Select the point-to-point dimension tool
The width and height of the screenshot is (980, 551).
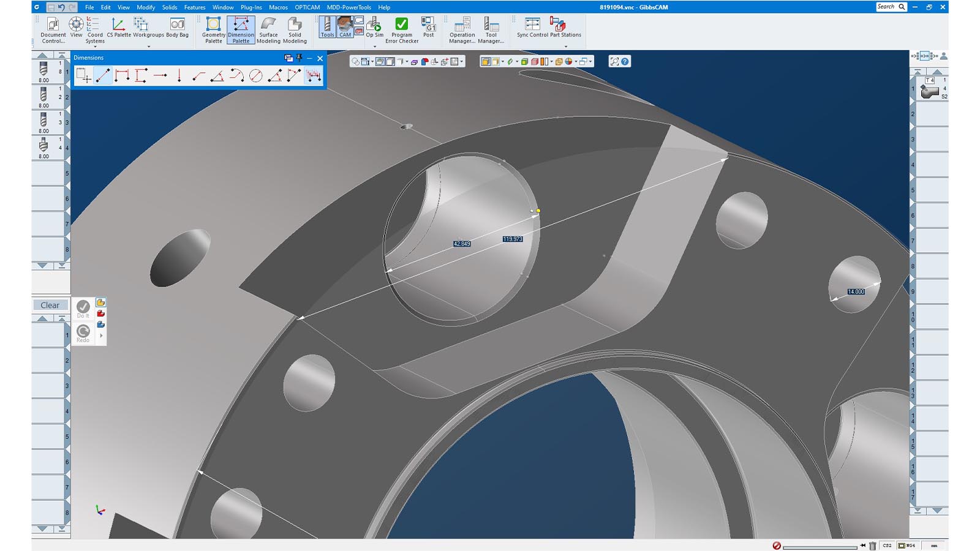pos(103,76)
